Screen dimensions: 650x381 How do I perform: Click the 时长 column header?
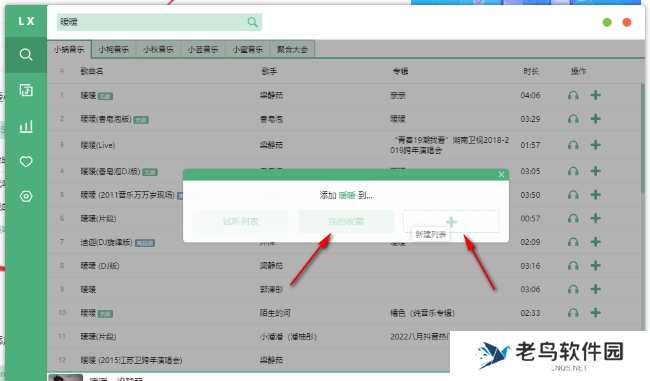click(531, 71)
